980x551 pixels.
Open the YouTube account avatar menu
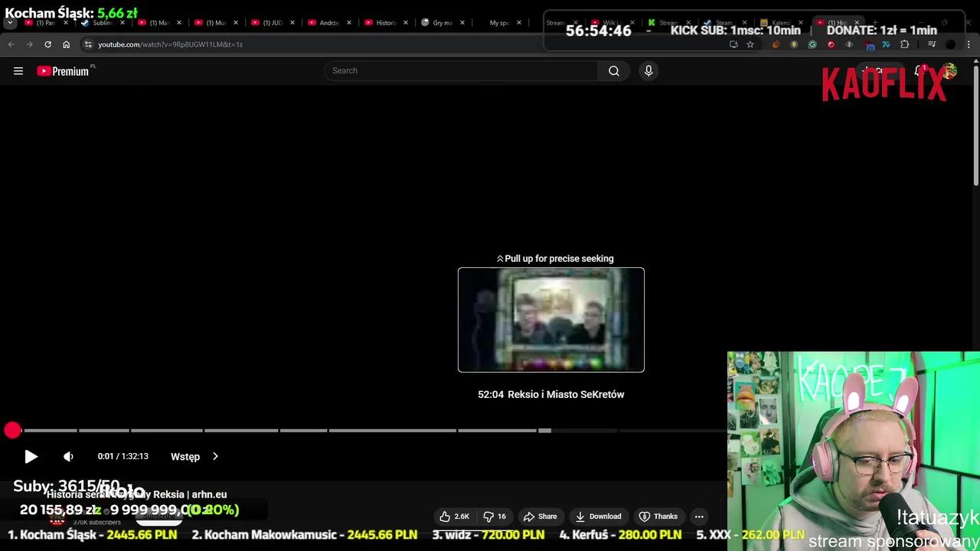(x=950, y=71)
